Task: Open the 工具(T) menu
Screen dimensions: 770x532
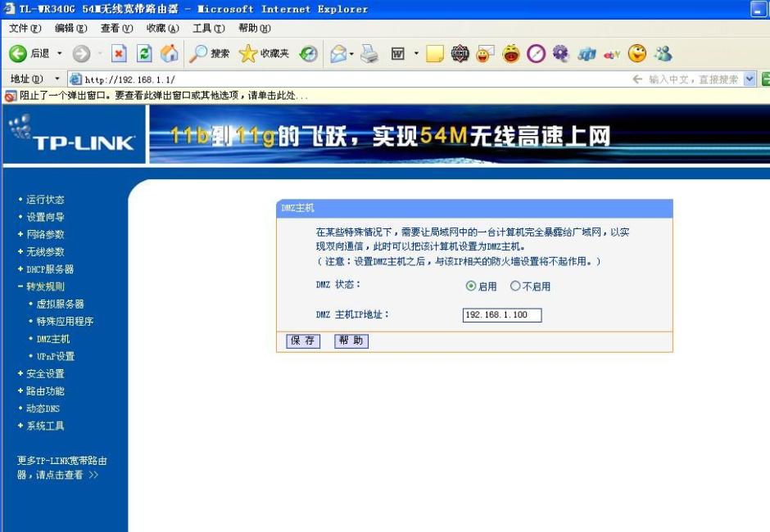Action: [x=208, y=28]
